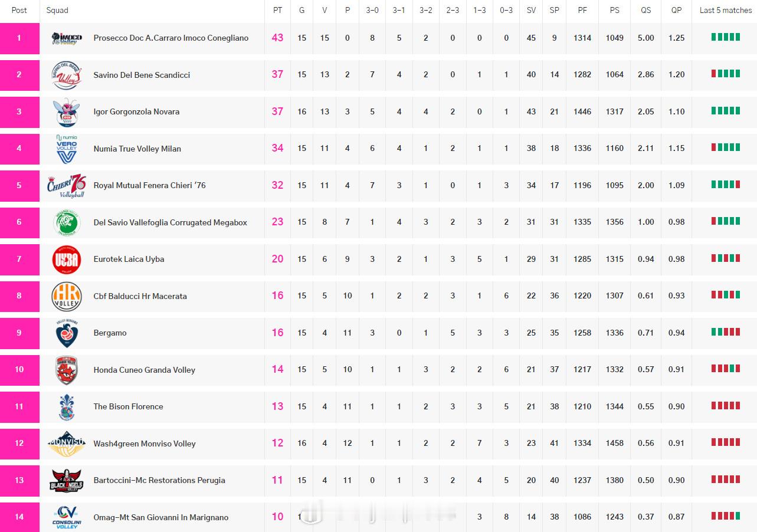Screen dimensions: 757x532
Task: Open Prosecco Doc A.Carraro Imoco Conegliano team name
Action: (x=171, y=38)
